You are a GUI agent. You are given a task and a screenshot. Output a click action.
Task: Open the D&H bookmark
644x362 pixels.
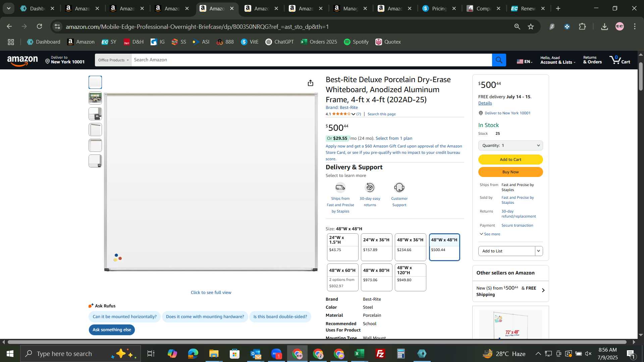(133, 42)
